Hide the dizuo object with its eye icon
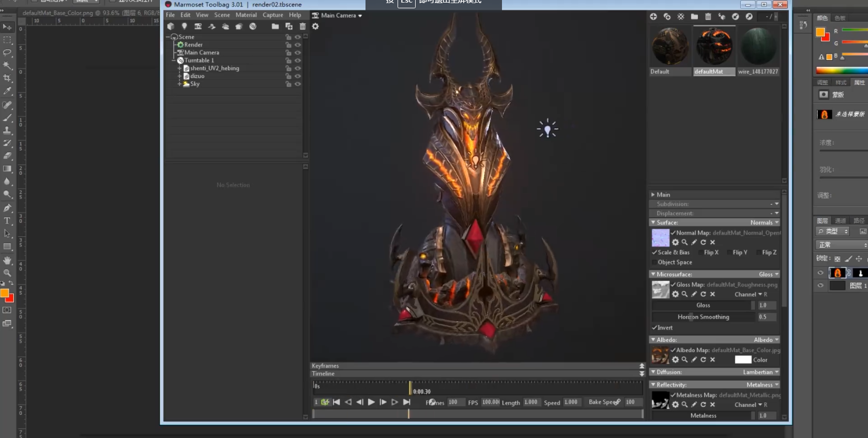 click(298, 76)
